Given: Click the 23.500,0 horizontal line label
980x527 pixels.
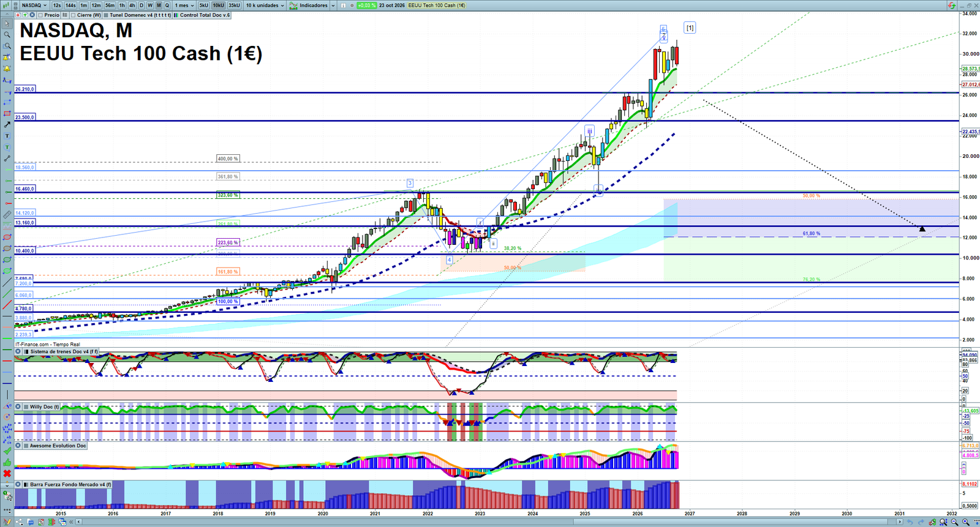Looking at the screenshot, I should pyautogui.click(x=24, y=117).
